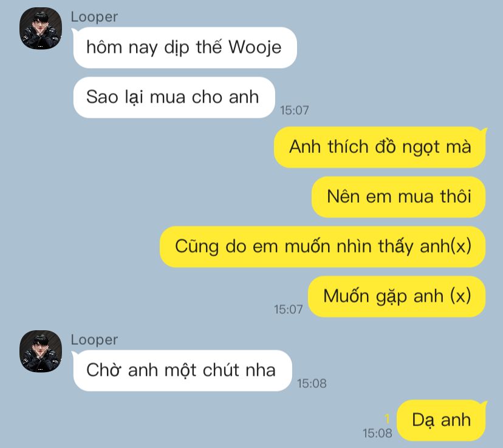Tap the 15:08 timestamp after 'Chờ anh một chút nha'
503x448 pixels.
312,384
